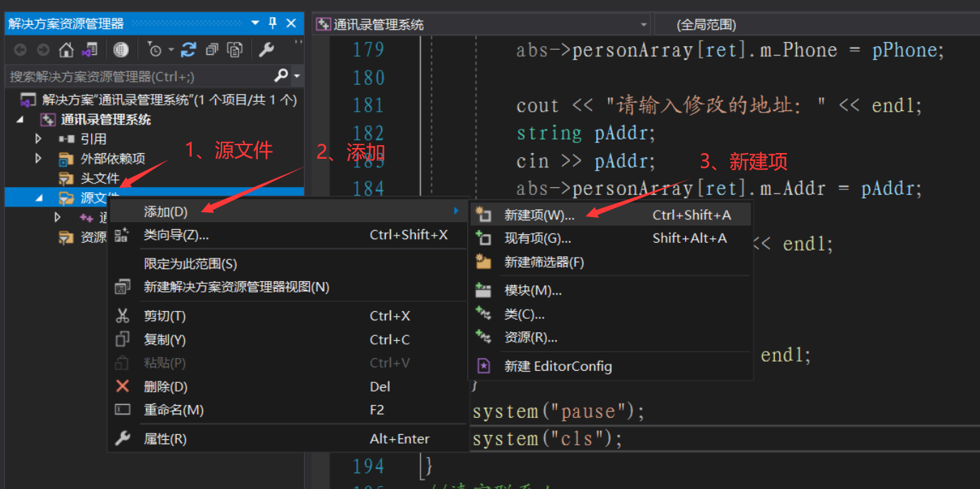Open the (全局范围) scope dropdown
Viewport: 980px width, 489px height.
816,25
